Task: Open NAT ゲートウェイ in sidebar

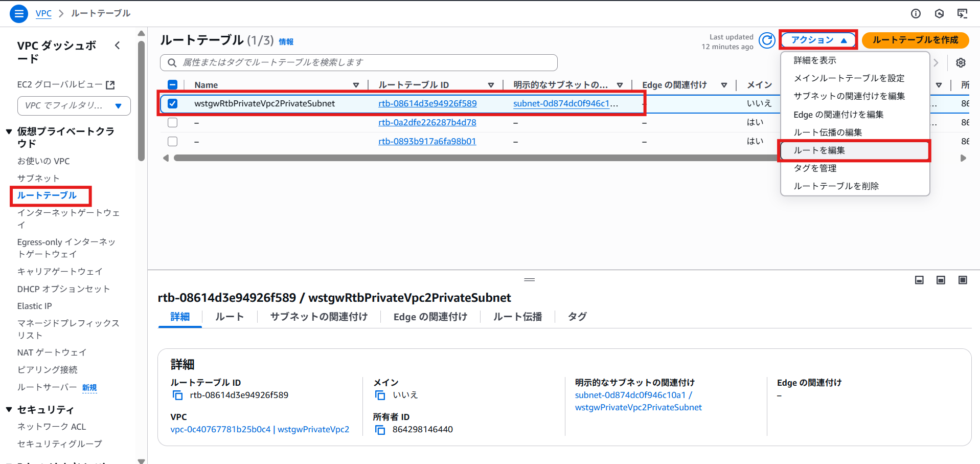Action: [x=52, y=352]
